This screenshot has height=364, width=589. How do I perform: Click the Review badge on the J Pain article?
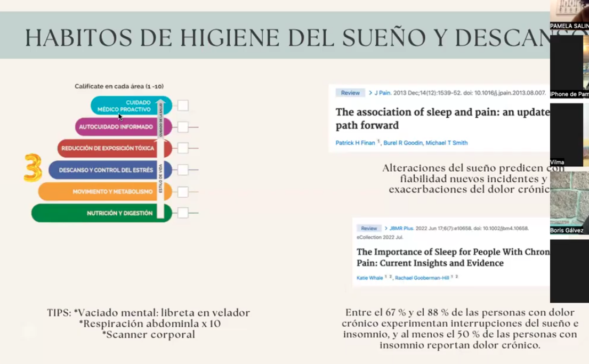350,93
